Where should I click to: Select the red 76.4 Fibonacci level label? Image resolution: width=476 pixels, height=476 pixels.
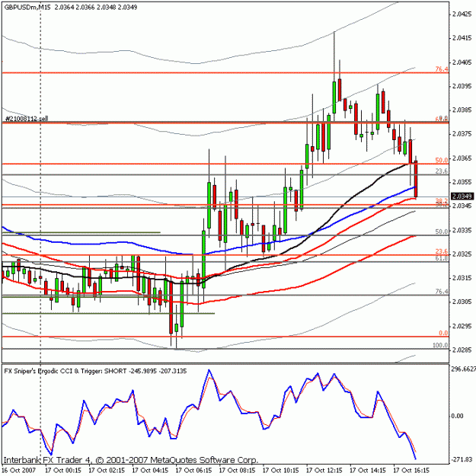point(442,69)
